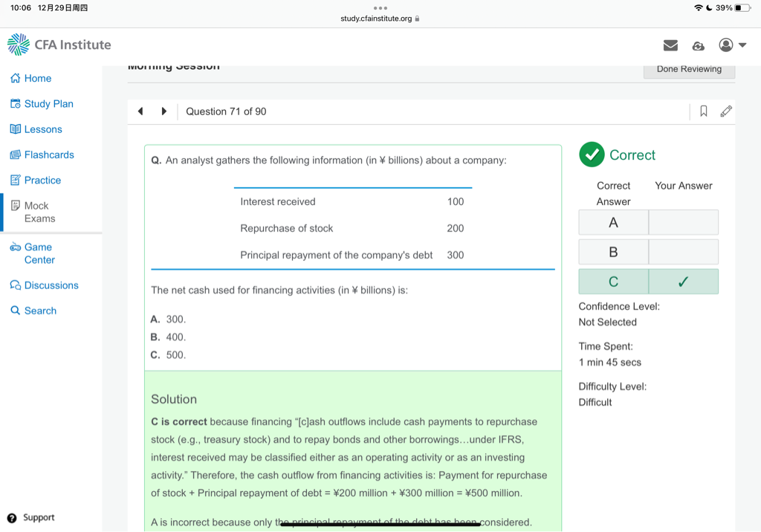Open Study Plan in the sidebar
The height and width of the screenshot is (532, 761).
pos(48,103)
